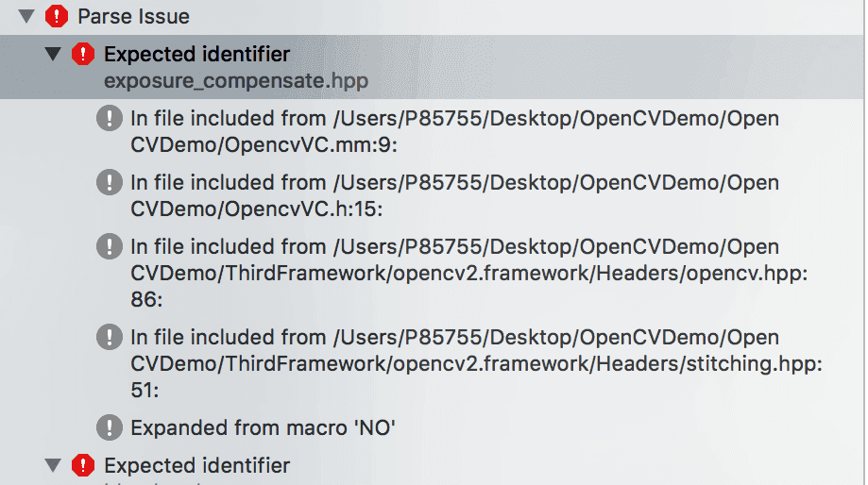Select the highlighted Expected identifier error title
Viewport: 868px width, 485px height.
(x=196, y=55)
